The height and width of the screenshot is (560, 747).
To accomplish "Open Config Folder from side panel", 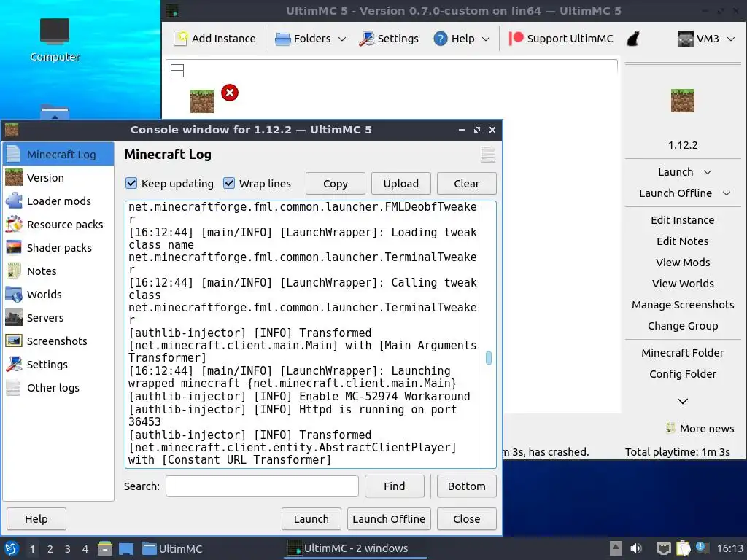I will [683, 374].
